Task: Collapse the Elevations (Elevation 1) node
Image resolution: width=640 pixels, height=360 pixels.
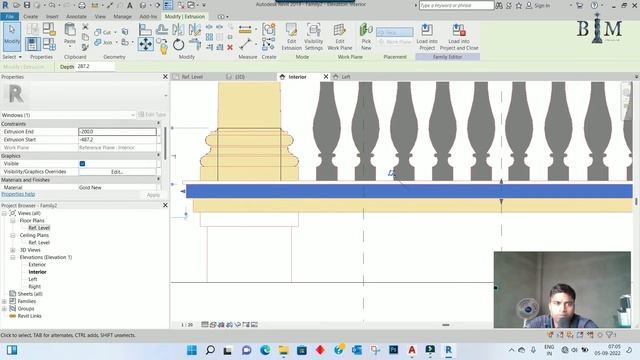Action: (13, 257)
